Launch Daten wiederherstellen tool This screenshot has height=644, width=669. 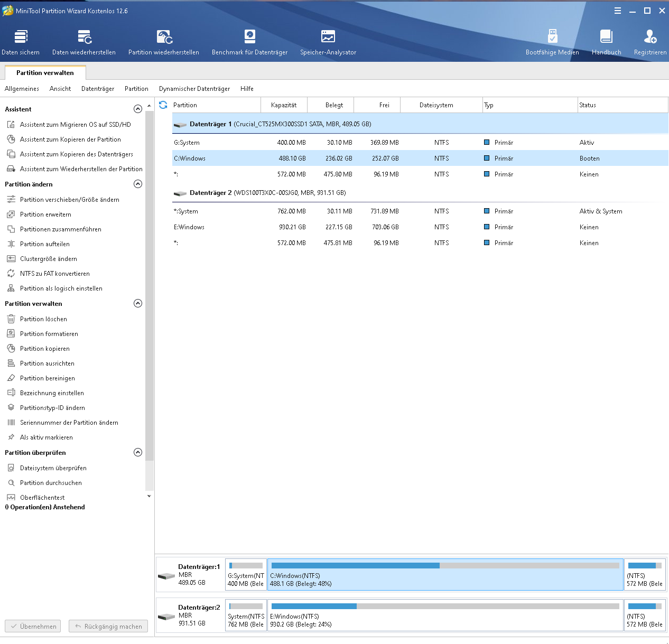(84, 42)
